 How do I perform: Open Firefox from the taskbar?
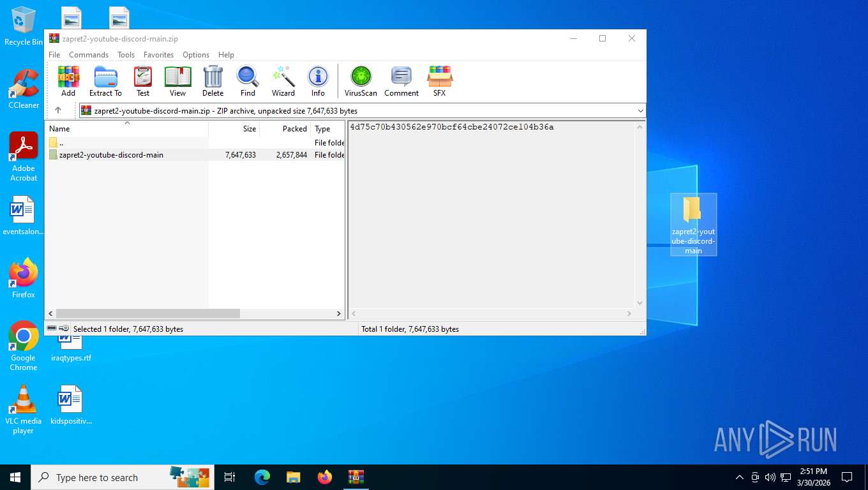point(325,477)
